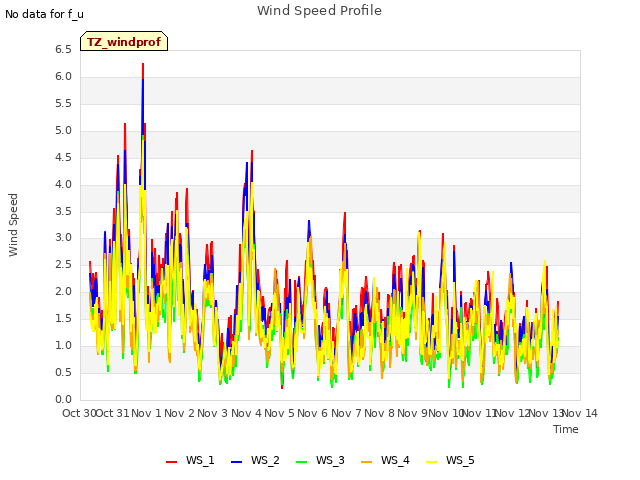Click the red WS_1 legend swatch
640x480 pixels.
171,462
